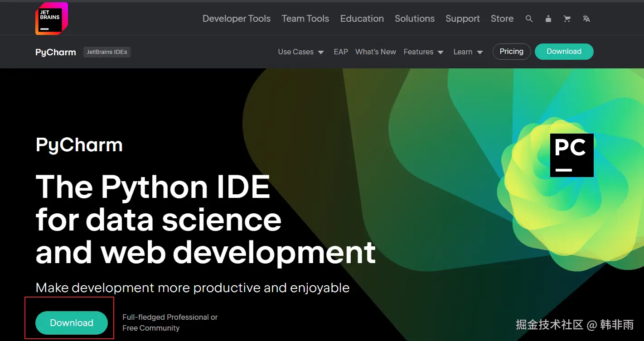Open Team Tools menu
The height and width of the screenshot is (341, 644).
(x=305, y=19)
